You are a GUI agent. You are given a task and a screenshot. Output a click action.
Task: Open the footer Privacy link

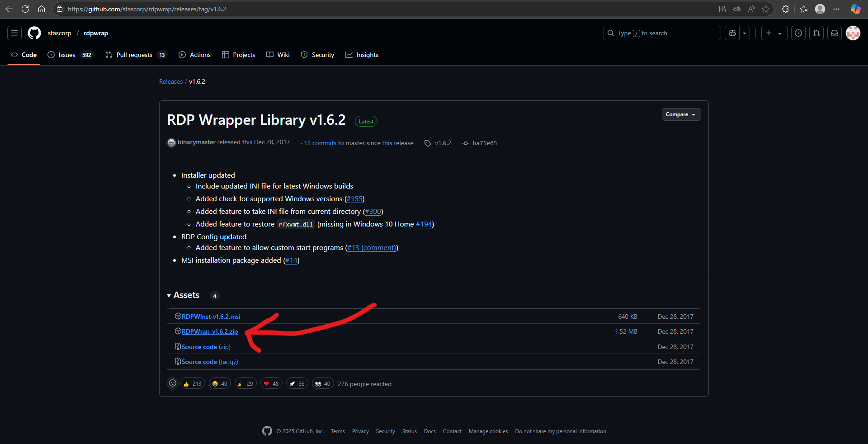(360, 431)
